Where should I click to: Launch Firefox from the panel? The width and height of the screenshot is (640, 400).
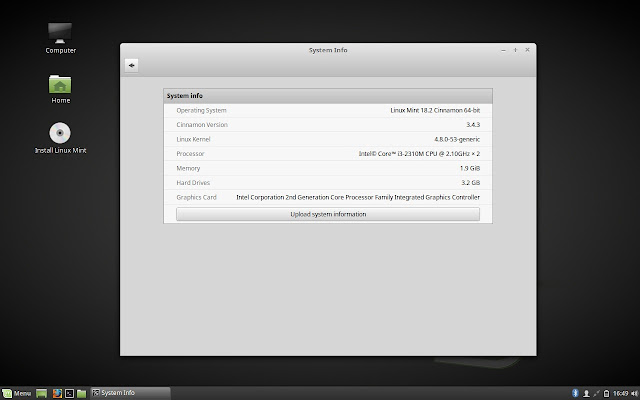pos(57,393)
